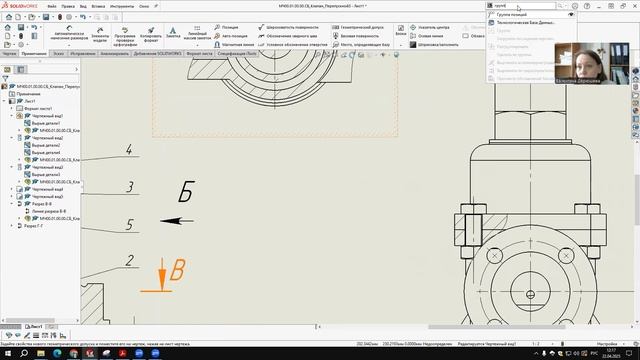Open the Файл menu

pos(52,6)
